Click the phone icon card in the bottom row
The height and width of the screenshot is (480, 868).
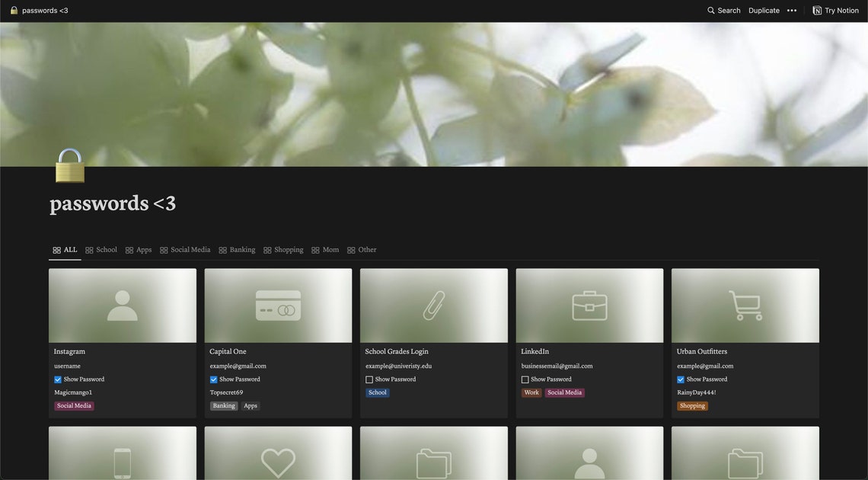[x=122, y=461]
